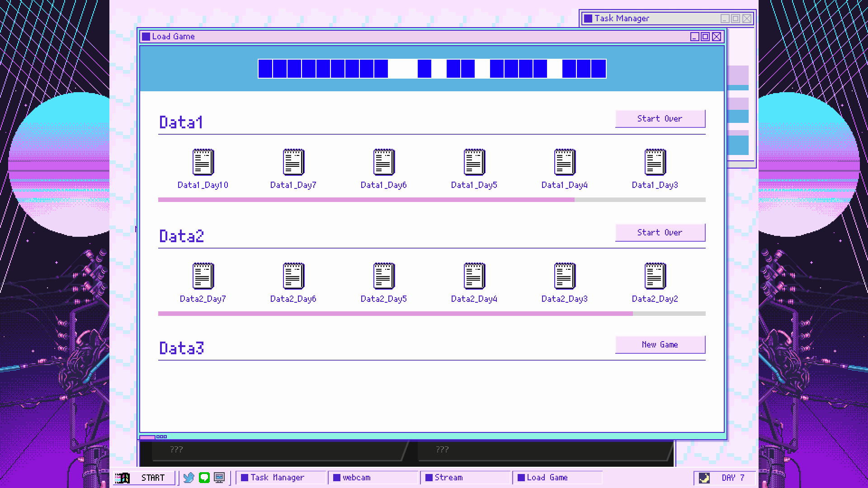
Task: Open the green chat bubble taskbar icon
Action: [x=204, y=478]
